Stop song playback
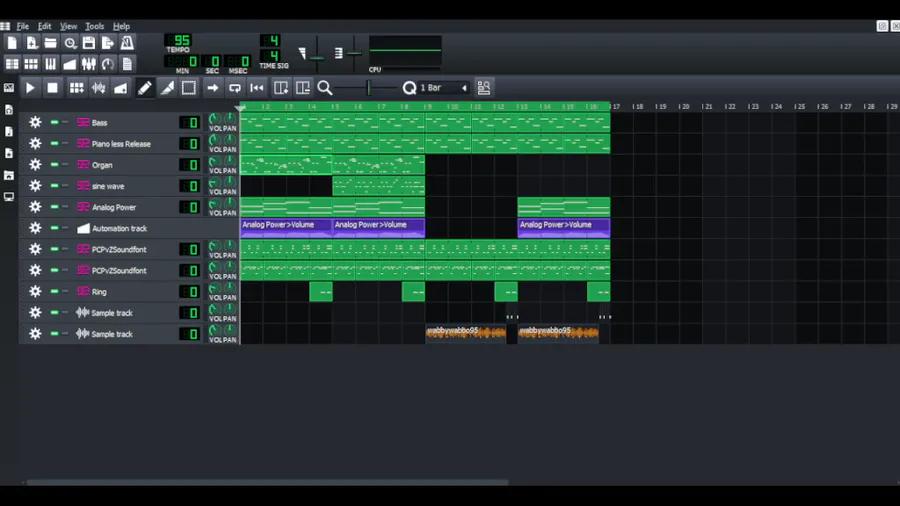This screenshot has width=900, height=506. click(x=52, y=88)
